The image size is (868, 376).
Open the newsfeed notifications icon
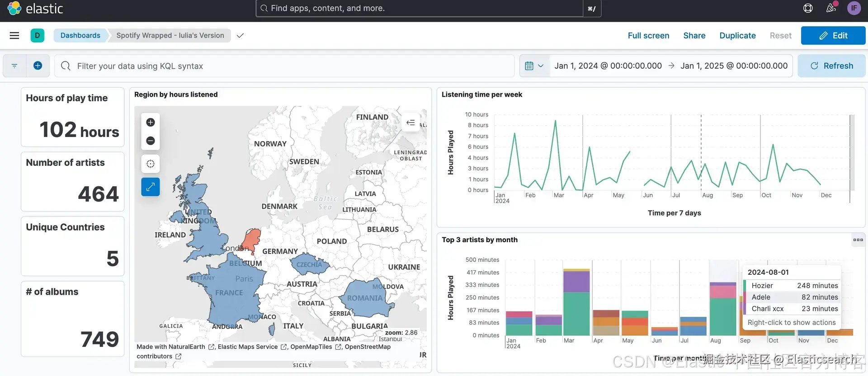tap(831, 8)
